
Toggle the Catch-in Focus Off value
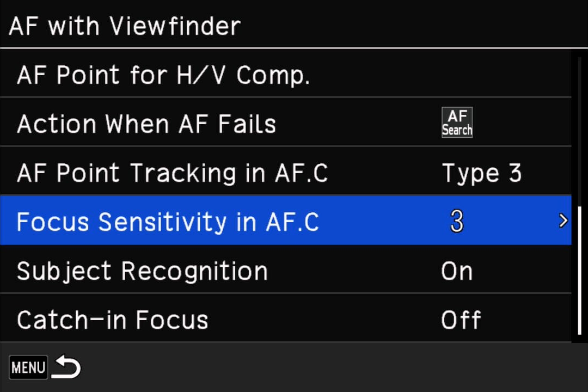pyautogui.click(x=461, y=320)
